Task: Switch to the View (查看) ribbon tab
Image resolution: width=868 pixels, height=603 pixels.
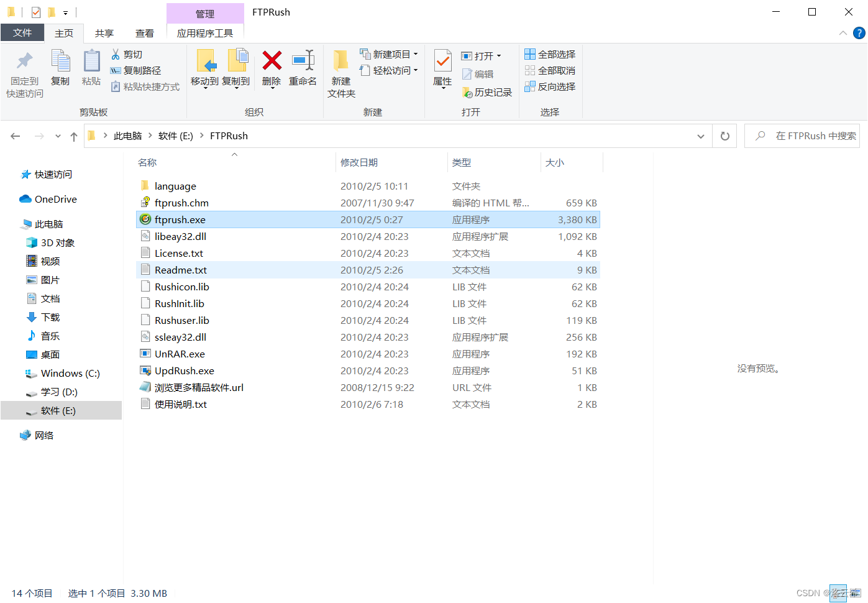Action: 145,34
